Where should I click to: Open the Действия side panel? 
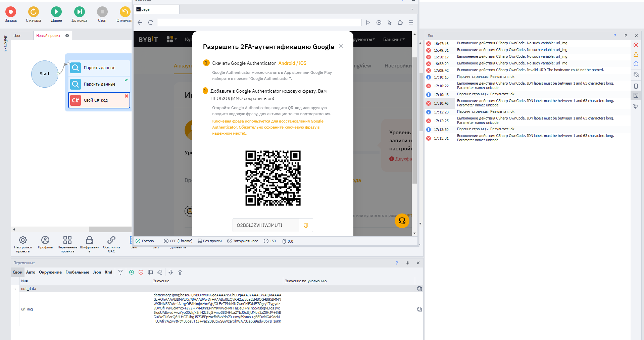click(x=5, y=43)
